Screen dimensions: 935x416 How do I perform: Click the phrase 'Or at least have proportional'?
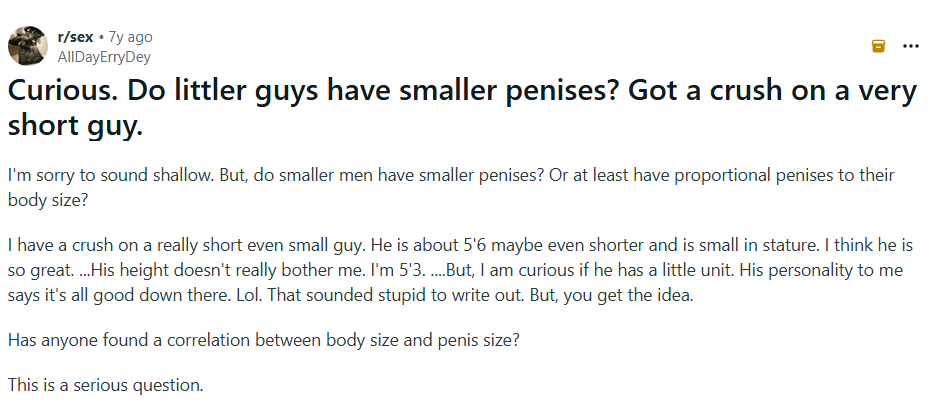(x=658, y=176)
